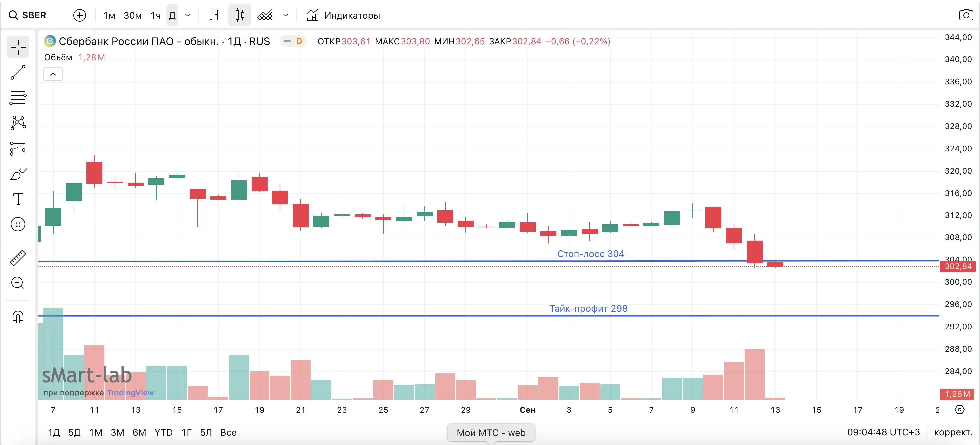The image size is (980, 445).
Task: Select the 1Г date range
Action: [186, 432]
